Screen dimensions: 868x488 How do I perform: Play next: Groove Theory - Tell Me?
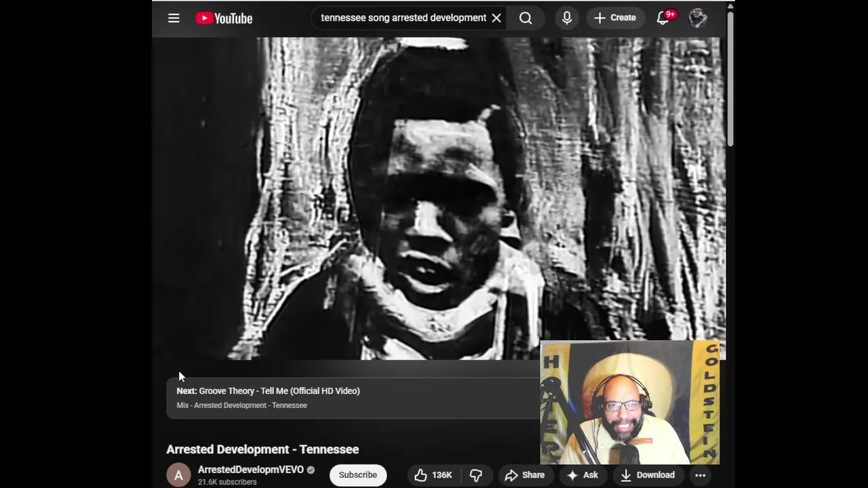point(268,390)
